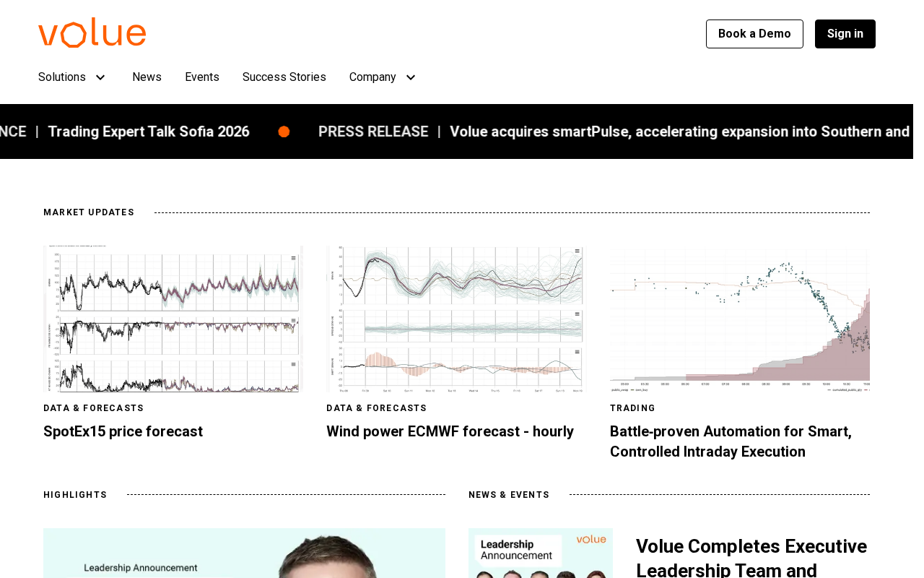The height and width of the screenshot is (578, 924).
Task: Open the Wind power ECMWF forecast chart thumbnail
Action: click(x=456, y=319)
